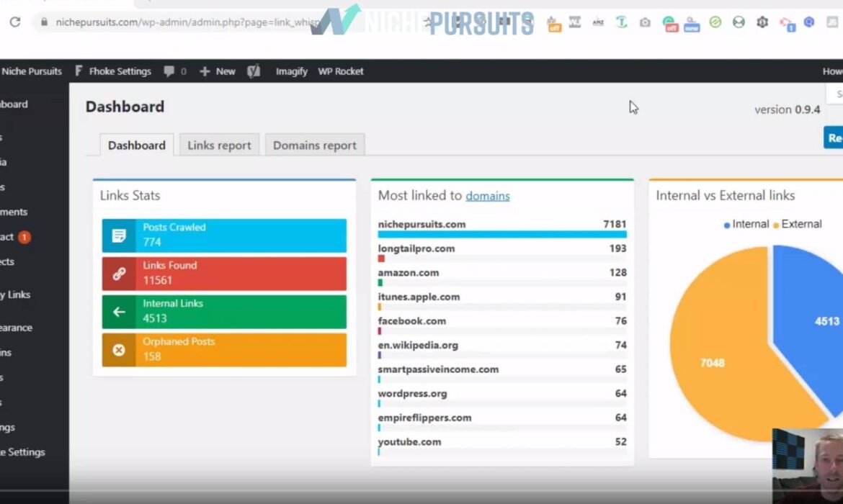Screen dimensions: 843x504
Task: Toggle the External legend entry on chart
Action: (x=798, y=224)
